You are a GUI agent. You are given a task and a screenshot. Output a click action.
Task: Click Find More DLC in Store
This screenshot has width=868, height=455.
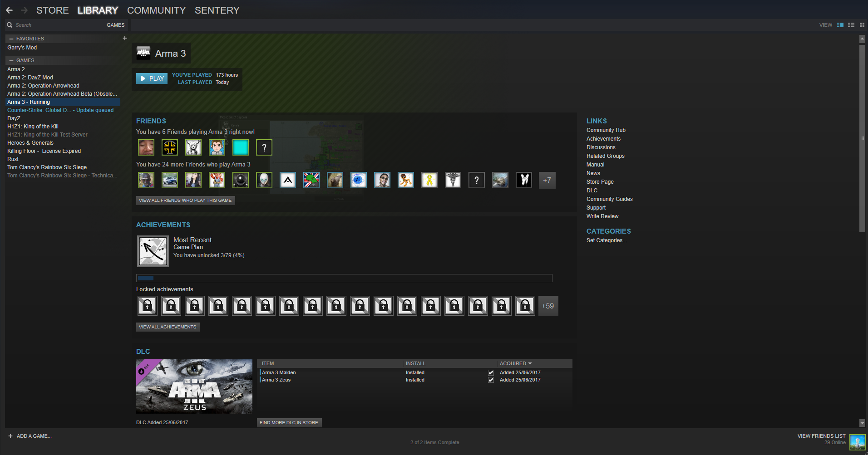click(x=289, y=422)
